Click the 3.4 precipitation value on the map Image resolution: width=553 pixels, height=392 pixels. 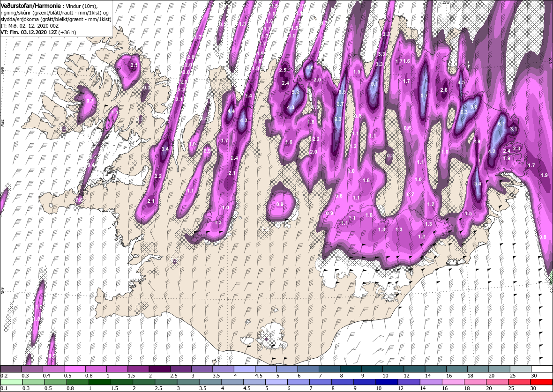pyautogui.click(x=164, y=149)
